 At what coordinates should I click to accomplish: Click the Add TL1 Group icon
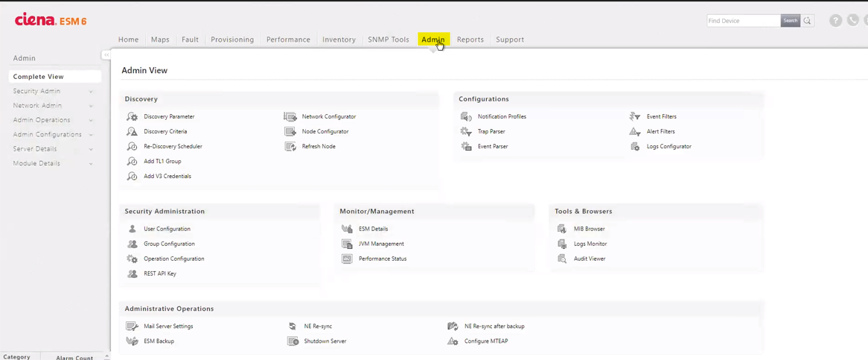coord(132,161)
